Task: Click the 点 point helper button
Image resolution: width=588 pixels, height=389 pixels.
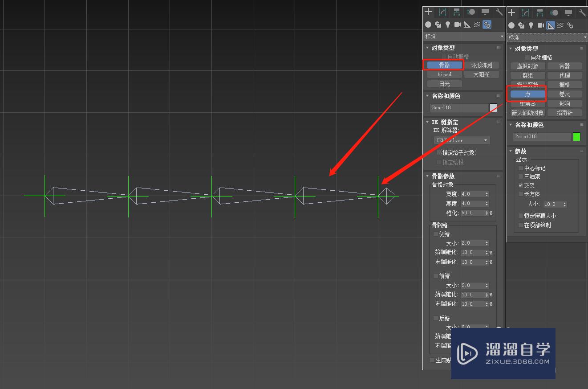Action: click(527, 94)
